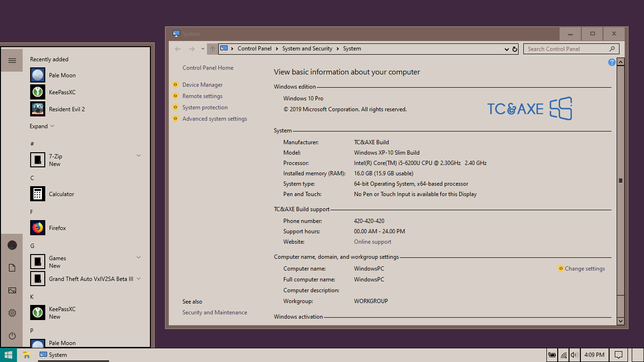
Task: Open the Documents icon in Start sidebar
Action: pyautogui.click(x=12, y=268)
